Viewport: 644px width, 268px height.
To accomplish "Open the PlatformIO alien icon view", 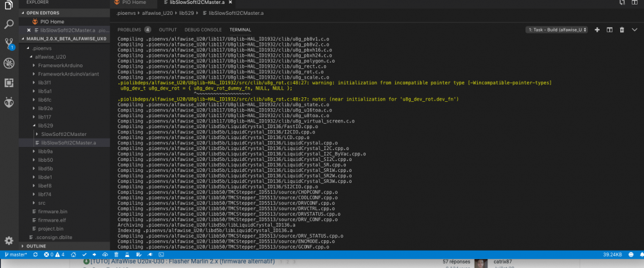I will click(x=8, y=102).
